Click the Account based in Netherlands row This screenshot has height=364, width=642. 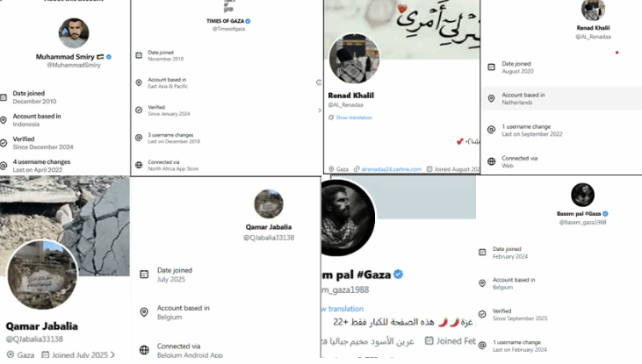pos(562,98)
